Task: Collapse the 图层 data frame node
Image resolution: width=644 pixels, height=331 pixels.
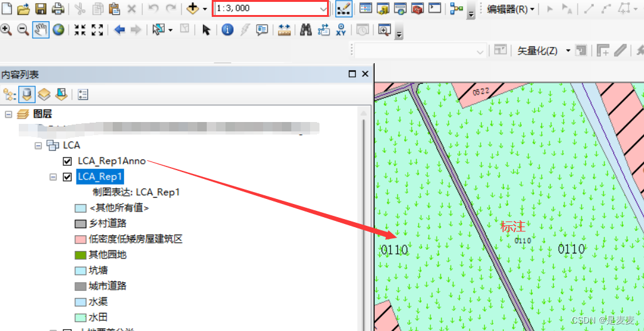Action: [x=8, y=115]
